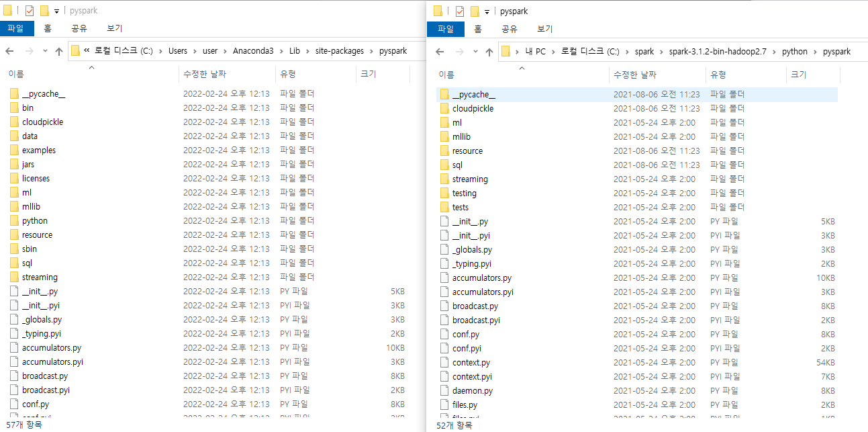This screenshot has width=868, height=432.
Task: Navigate to 내 PC in right address bar
Action: [535, 52]
